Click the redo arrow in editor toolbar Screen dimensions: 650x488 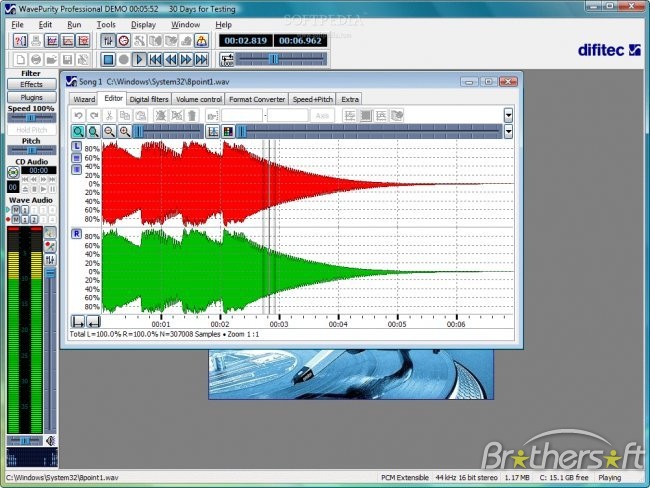[x=94, y=116]
